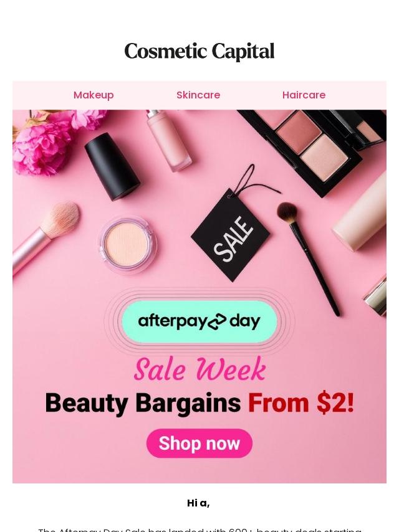The height and width of the screenshot is (532, 399).
Task: Open the Makeup category link
Action: [x=94, y=95]
